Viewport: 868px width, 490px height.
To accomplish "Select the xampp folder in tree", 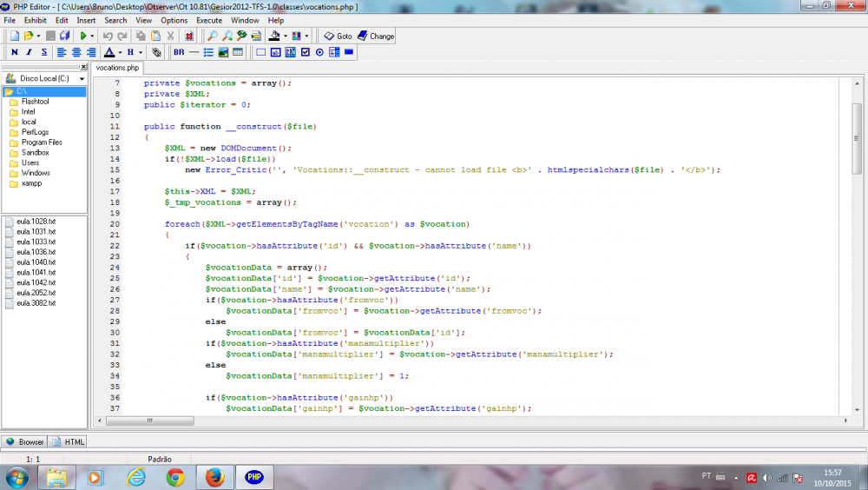I will click(x=31, y=183).
